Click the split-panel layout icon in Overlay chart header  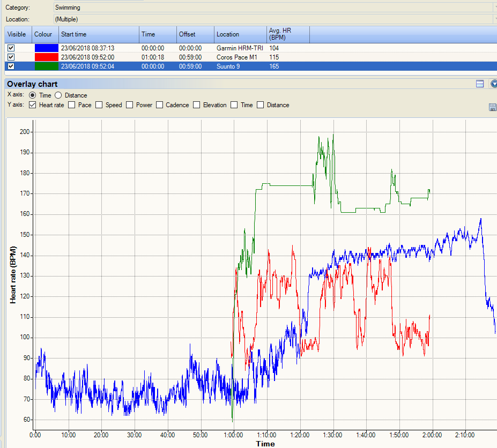(480, 84)
